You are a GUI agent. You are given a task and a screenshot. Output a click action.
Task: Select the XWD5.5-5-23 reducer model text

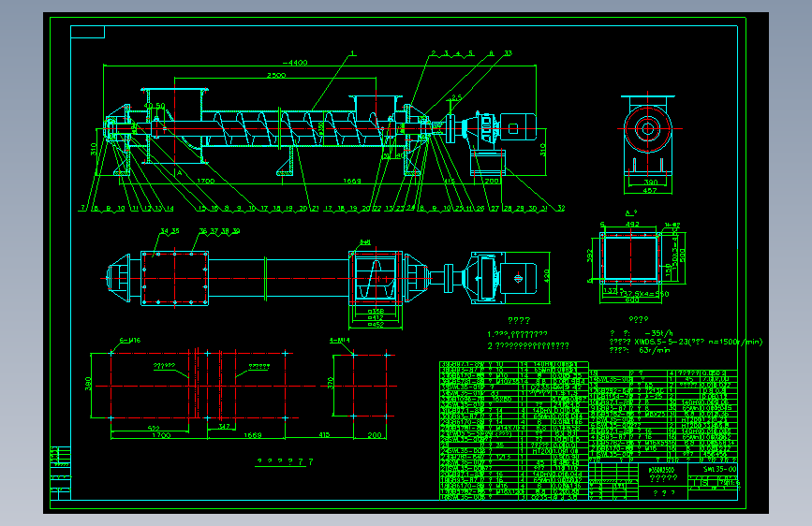(661, 342)
